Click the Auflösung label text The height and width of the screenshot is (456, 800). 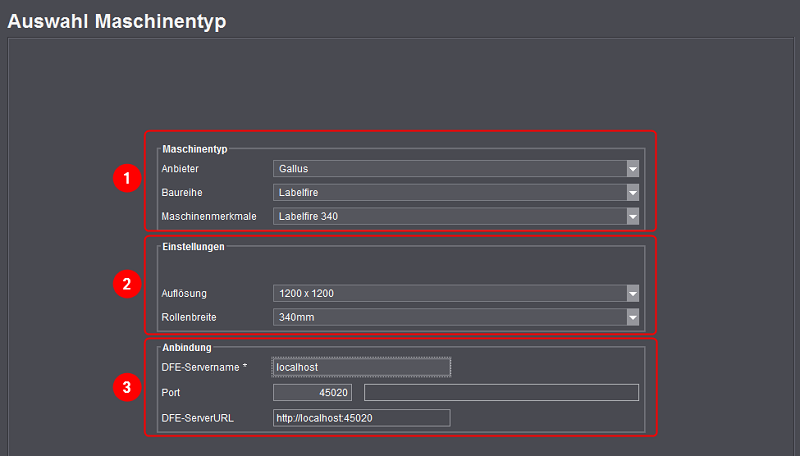pos(186,293)
